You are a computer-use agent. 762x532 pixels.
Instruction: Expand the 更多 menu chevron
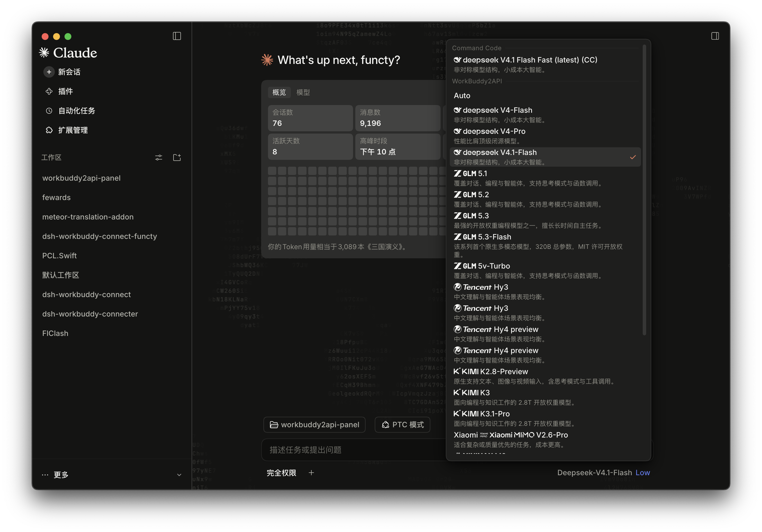(179, 475)
